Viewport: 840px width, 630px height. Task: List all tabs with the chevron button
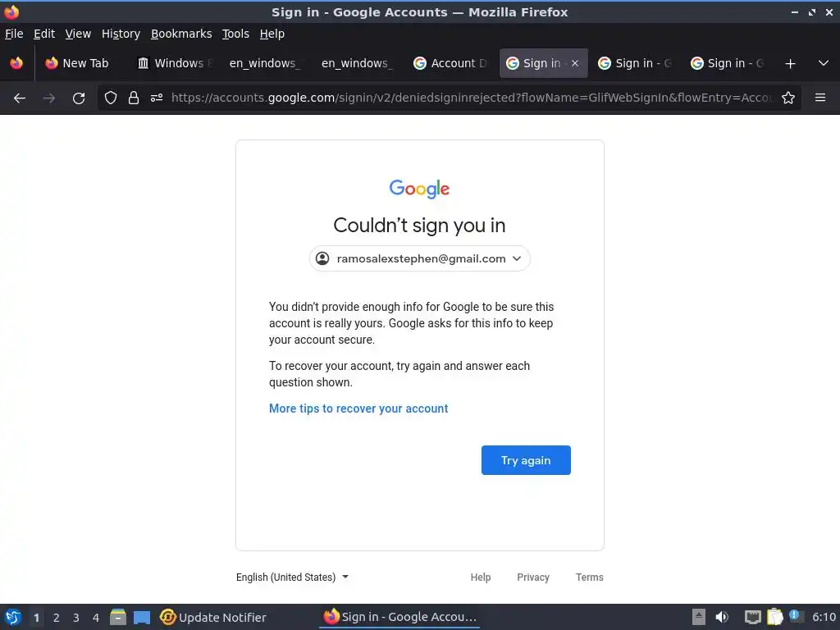pos(824,63)
